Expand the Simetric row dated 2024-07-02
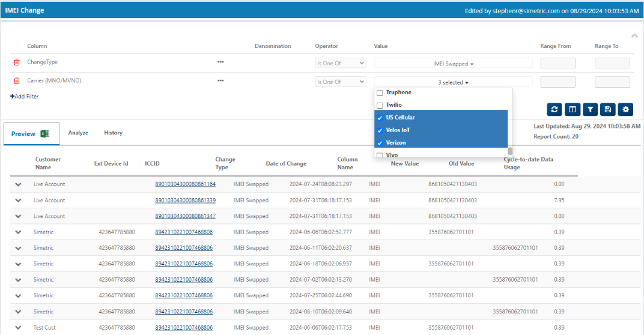This screenshot has height=335, width=644. click(x=18, y=280)
